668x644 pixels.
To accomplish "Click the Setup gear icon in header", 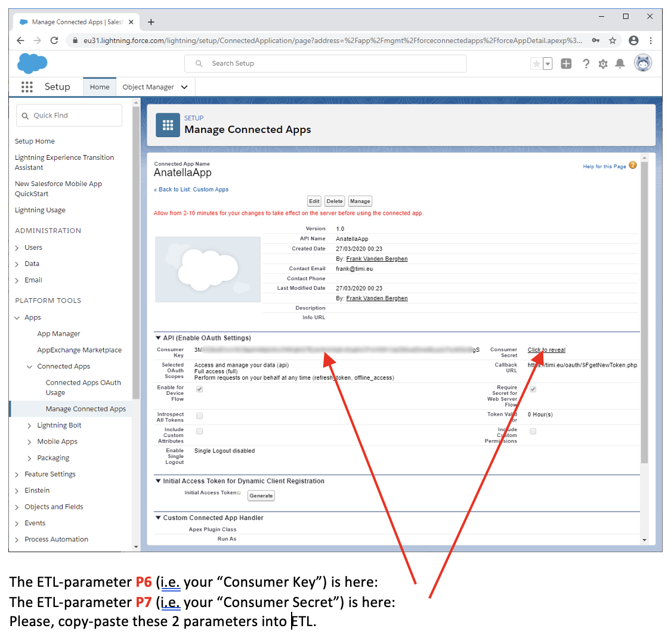I will (x=603, y=64).
